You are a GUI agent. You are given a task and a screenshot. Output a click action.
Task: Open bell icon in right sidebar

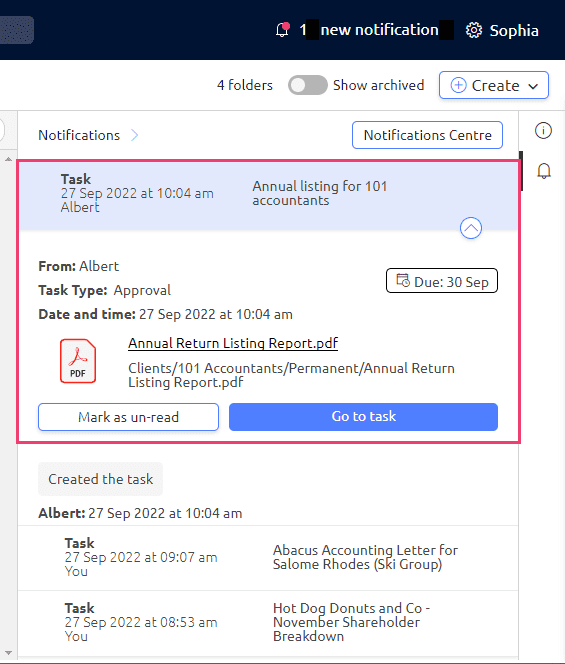544,171
